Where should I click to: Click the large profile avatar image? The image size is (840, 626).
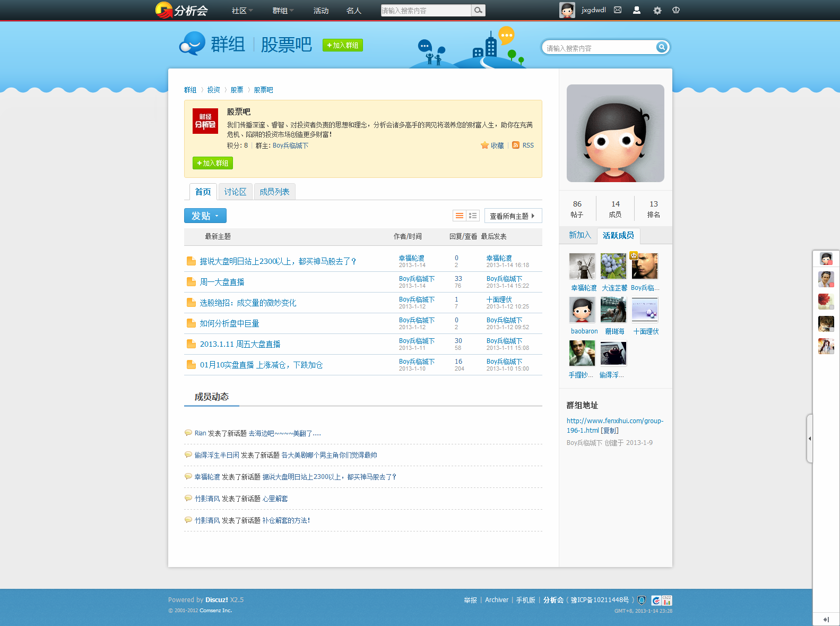pyautogui.click(x=616, y=133)
